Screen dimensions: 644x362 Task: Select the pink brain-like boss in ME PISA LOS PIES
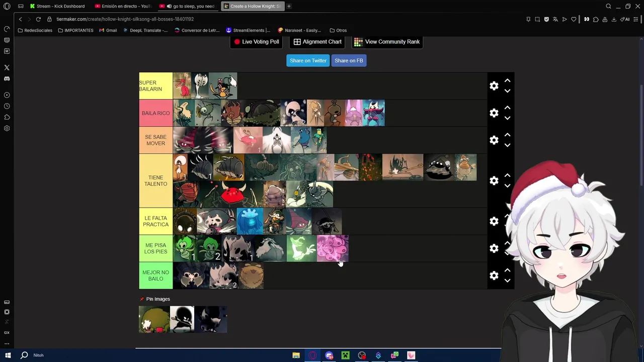333,248
